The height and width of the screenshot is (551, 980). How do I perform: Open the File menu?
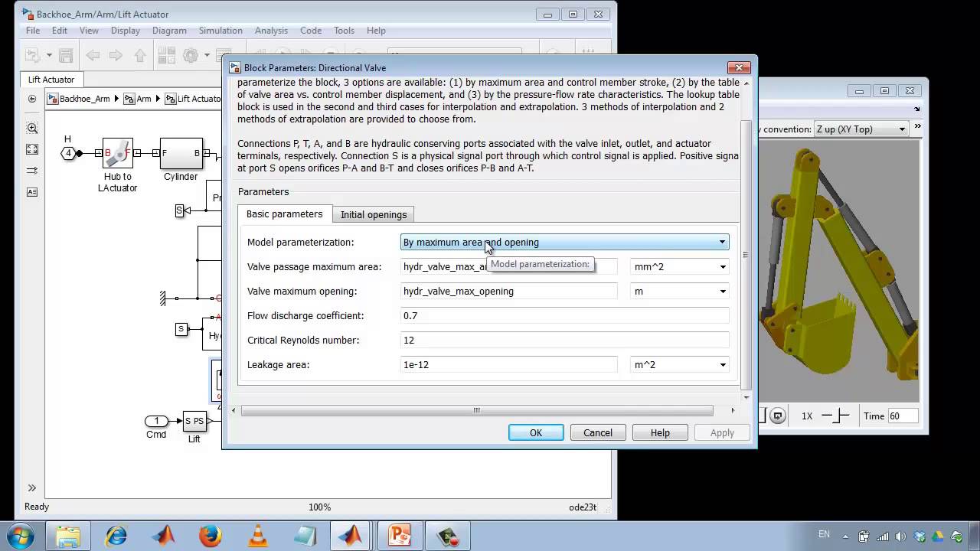[33, 31]
